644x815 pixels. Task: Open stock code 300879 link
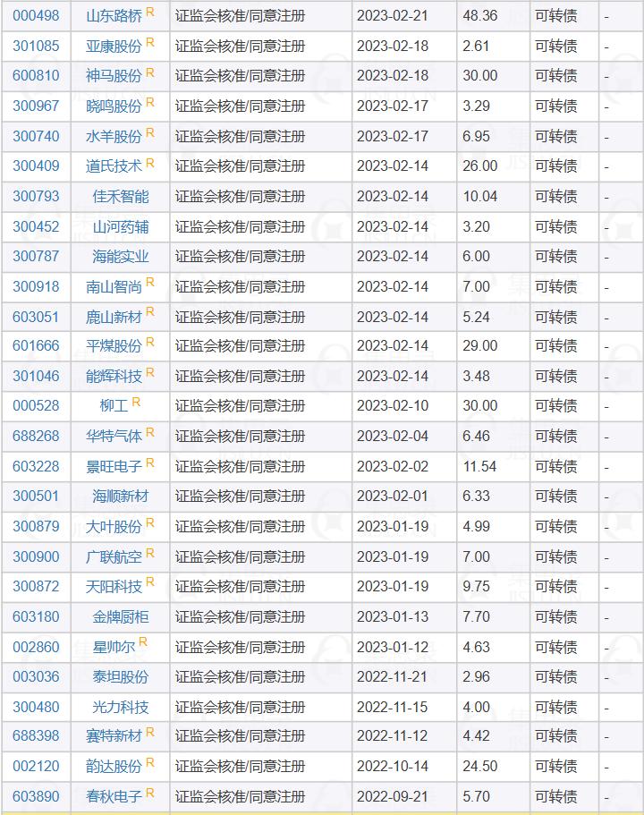click(36, 526)
